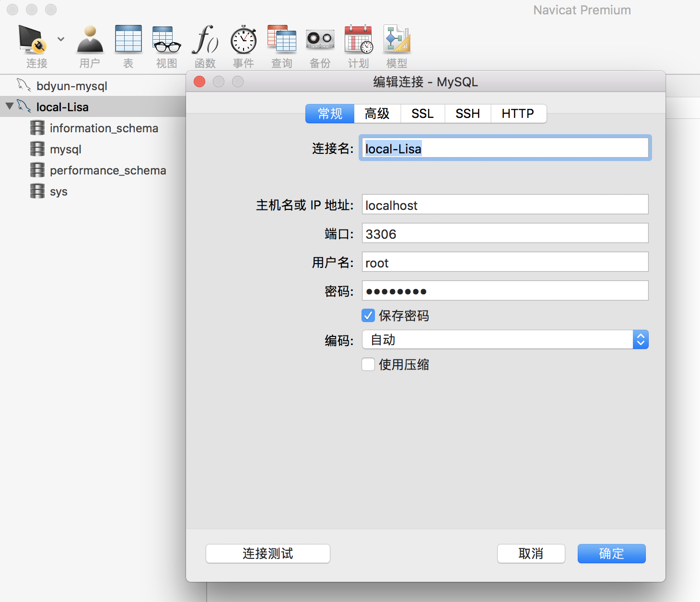Open the 连接 connection toolbar icon

[x=33, y=39]
